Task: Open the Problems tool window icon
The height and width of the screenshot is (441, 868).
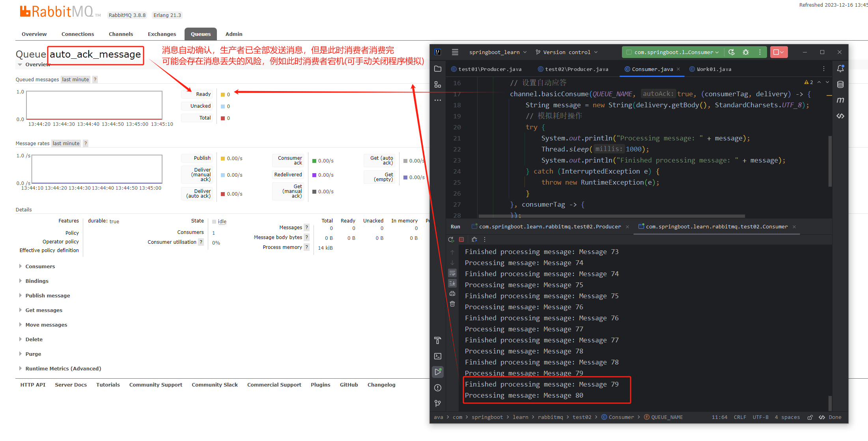Action: 438,388
